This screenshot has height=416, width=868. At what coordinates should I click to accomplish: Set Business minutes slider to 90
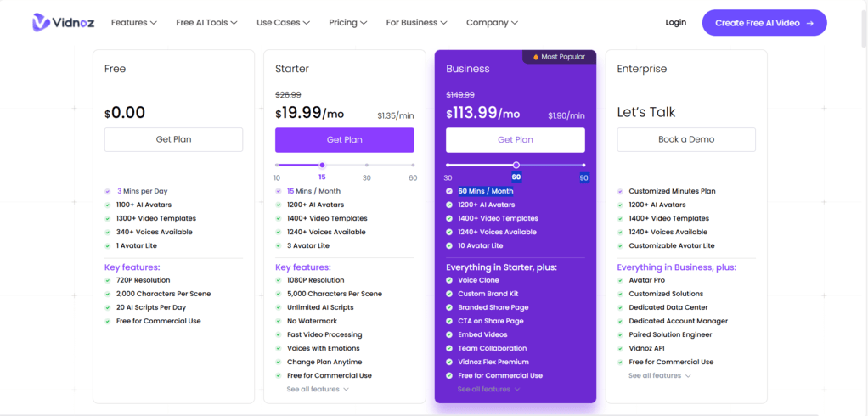click(x=584, y=165)
